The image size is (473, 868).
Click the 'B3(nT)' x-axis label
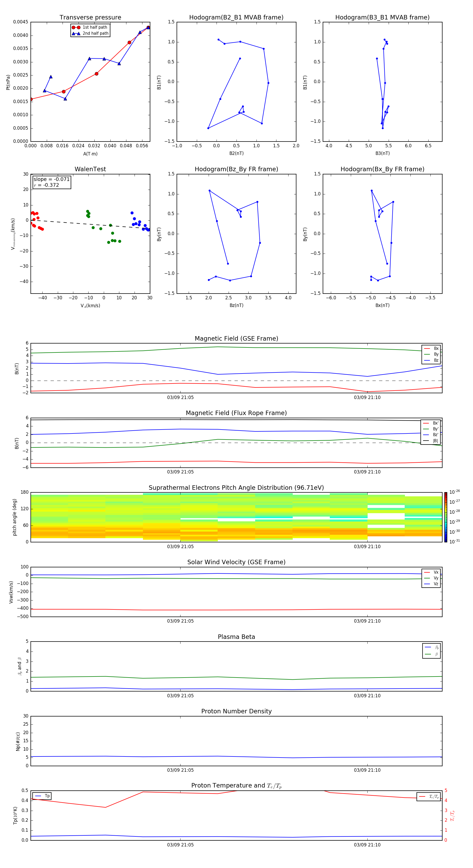382,153
